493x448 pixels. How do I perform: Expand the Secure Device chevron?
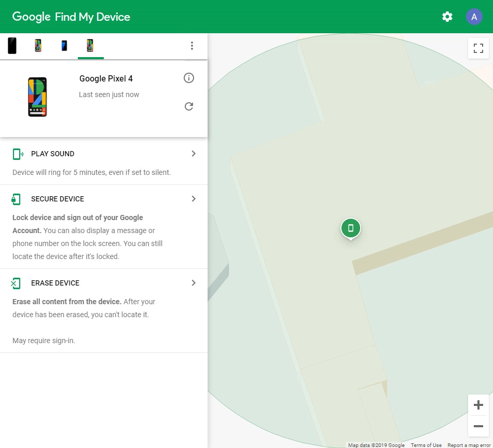point(194,198)
